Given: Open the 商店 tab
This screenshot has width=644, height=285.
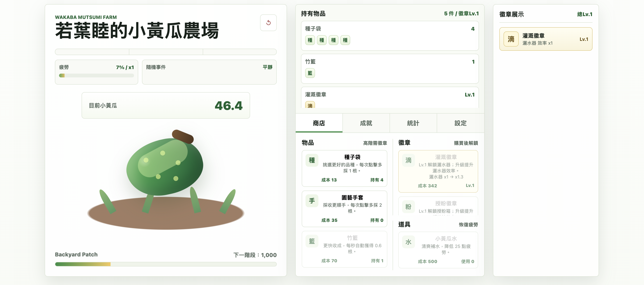Looking at the screenshot, I should pos(319,123).
